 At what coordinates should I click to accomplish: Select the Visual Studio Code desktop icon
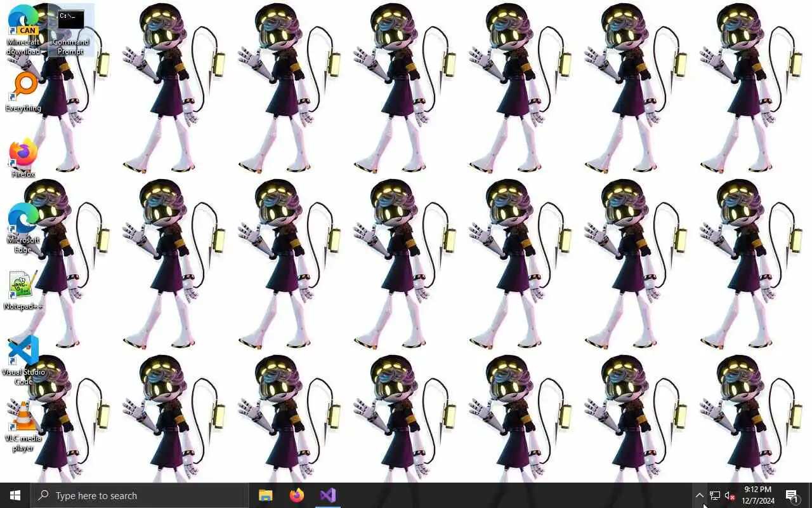coord(23,361)
